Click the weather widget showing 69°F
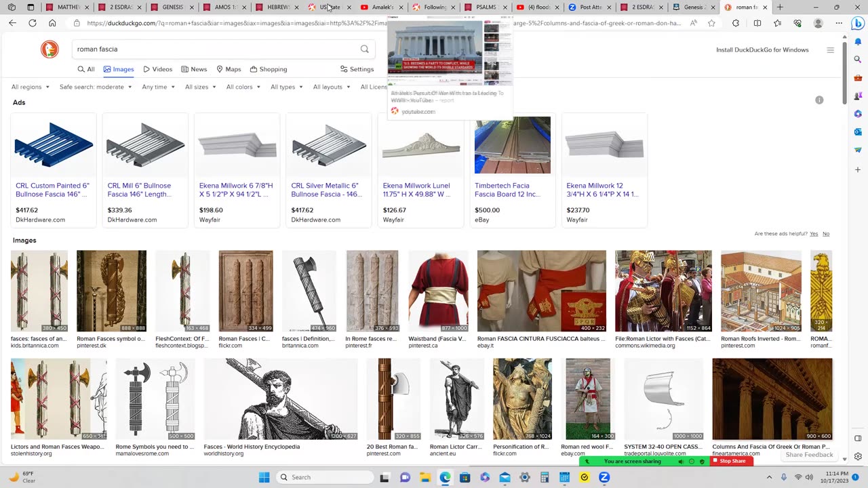Screen dimensions: 868x488 [22, 477]
